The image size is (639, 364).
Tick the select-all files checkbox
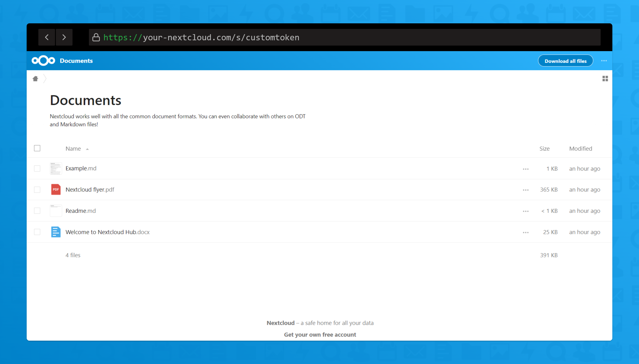37,148
